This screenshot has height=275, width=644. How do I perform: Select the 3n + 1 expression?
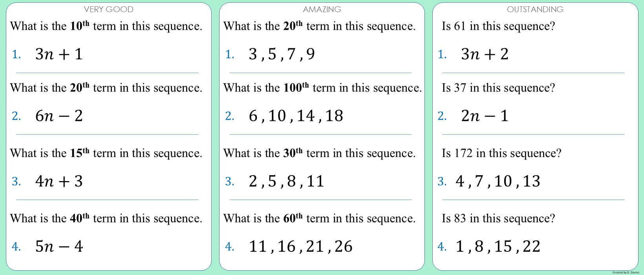click(x=59, y=54)
